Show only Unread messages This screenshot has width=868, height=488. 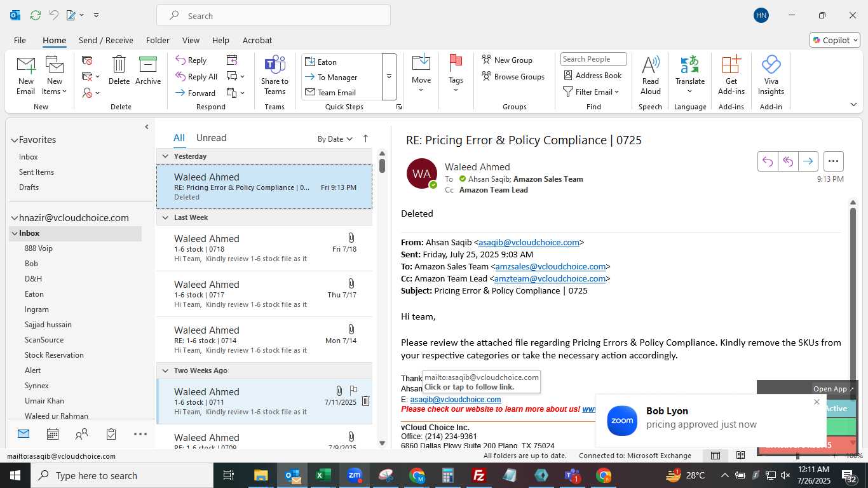tap(211, 138)
